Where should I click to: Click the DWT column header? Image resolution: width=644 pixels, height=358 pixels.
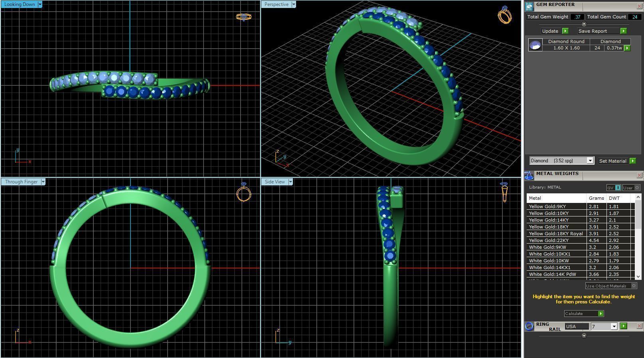618,198
